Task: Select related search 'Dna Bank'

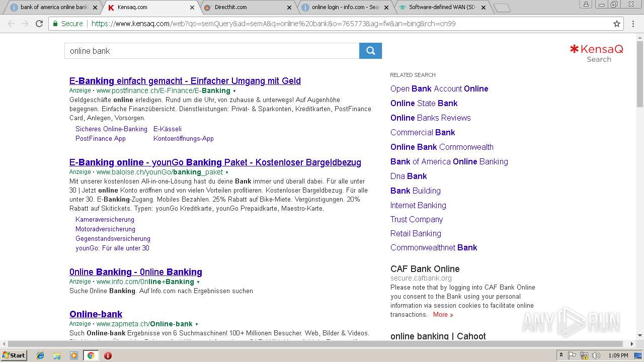Action: point(409,176)
